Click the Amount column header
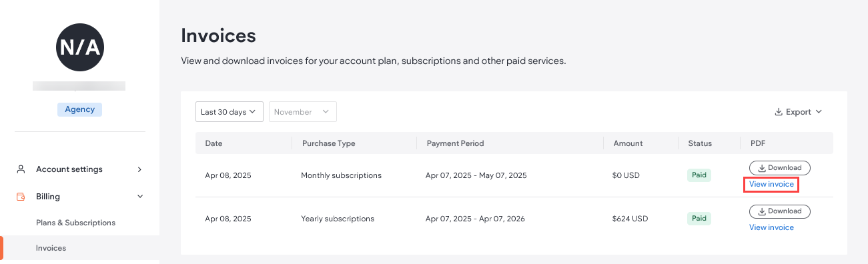The image size is (868, 264). [x=627, y=143]
